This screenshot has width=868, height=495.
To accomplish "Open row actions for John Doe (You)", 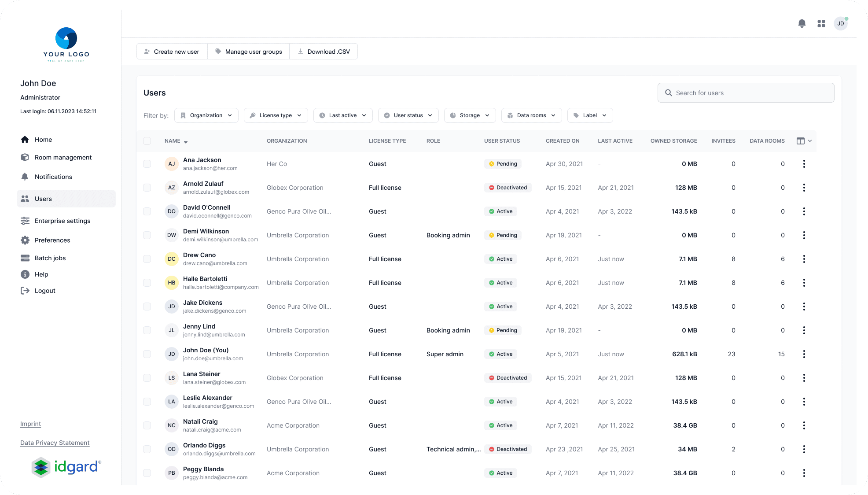I will [x=804, y=354].
